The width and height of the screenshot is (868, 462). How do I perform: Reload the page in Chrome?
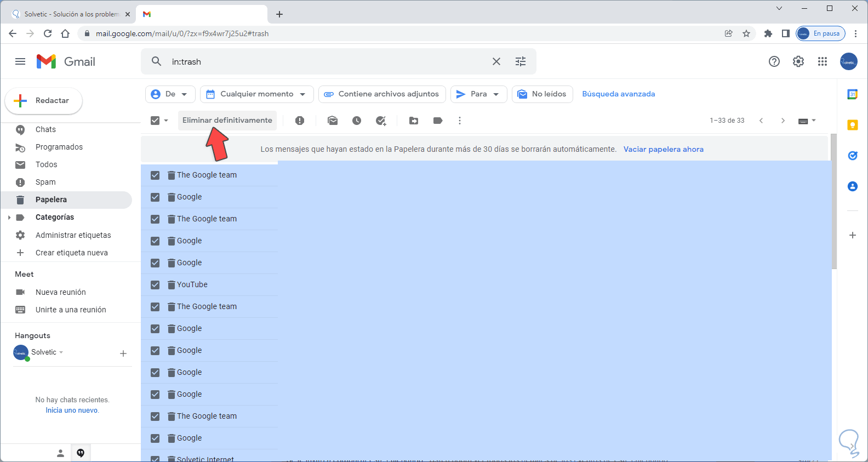48,33
